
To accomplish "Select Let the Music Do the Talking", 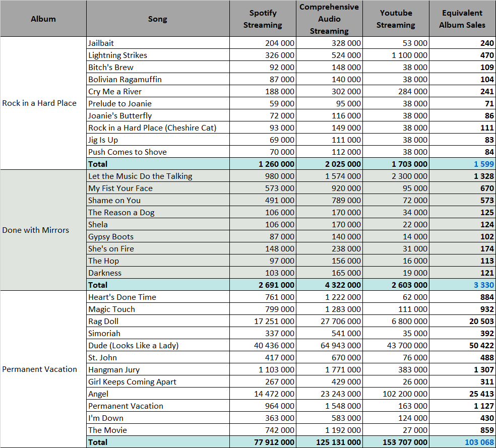I will click(158, 176).
